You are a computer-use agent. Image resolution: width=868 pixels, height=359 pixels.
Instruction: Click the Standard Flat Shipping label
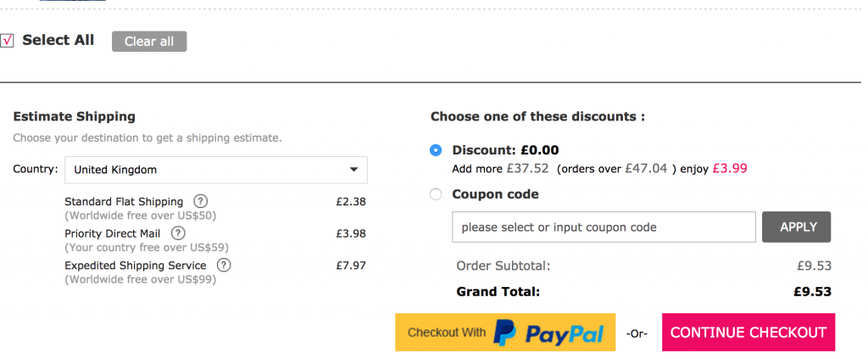[x=124, y=202]
